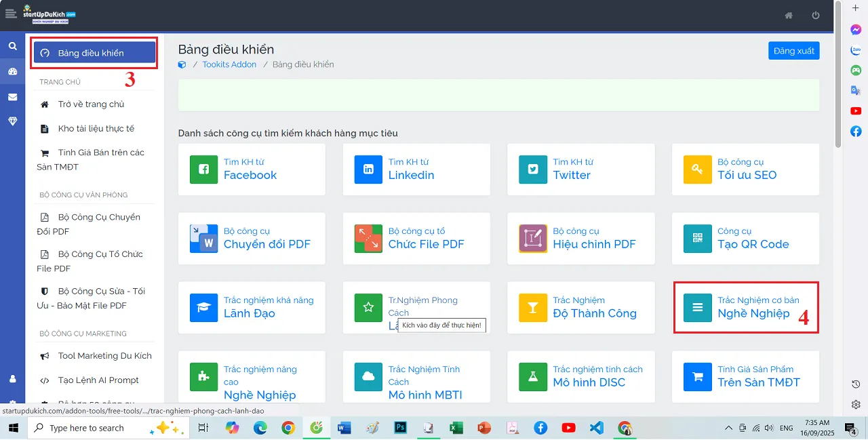The width and height of the screenshot is (868, 440).
Task: Open YouTube in the browser sidebar
Action: (x=856, y=111)
